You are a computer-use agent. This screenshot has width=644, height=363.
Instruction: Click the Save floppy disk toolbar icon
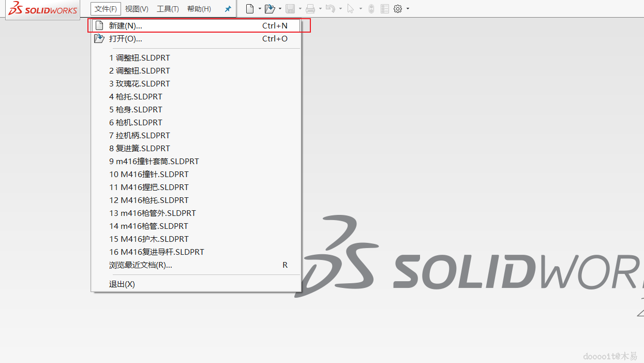(x=290, y=9)
